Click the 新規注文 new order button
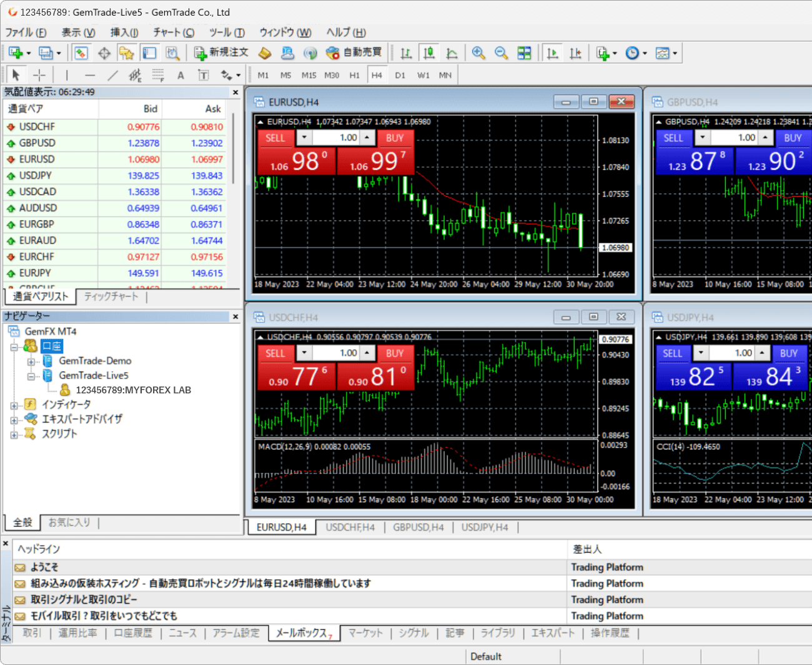The height and width of the screenshot is (665, 812). (x=221, y=53)
